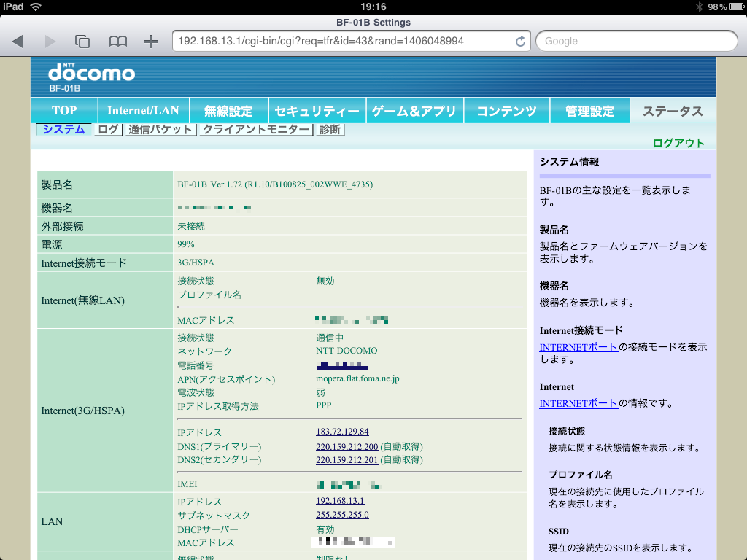Open the bookmarks book icon
747x560 pixels.
117,42
